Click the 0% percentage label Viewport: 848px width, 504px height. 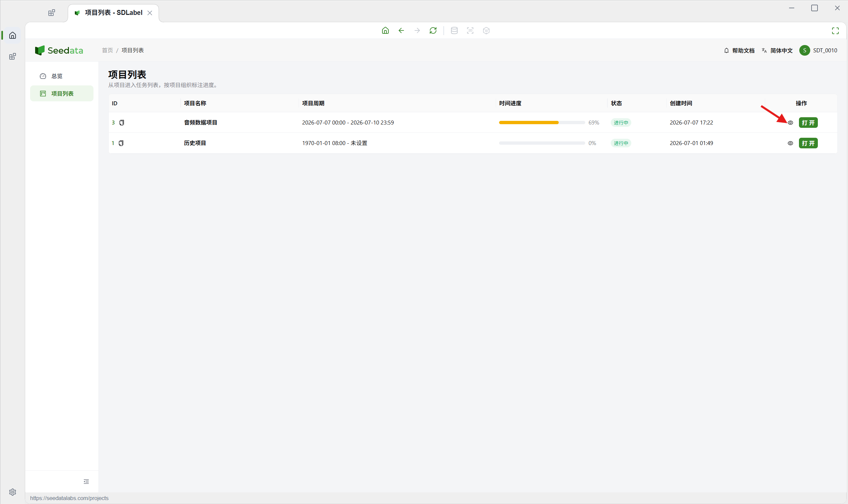pos(592,143)
